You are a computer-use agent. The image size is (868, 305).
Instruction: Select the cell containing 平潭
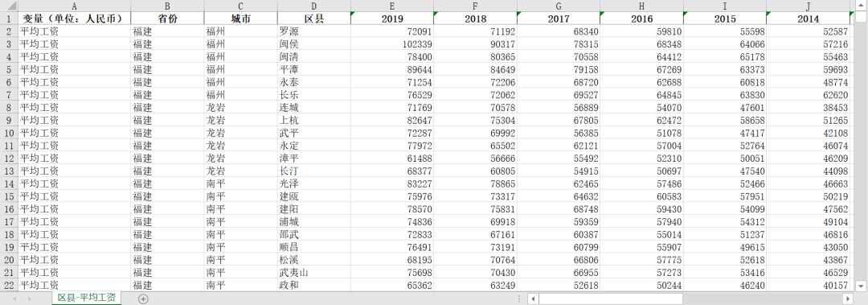(x=314, y=69)
